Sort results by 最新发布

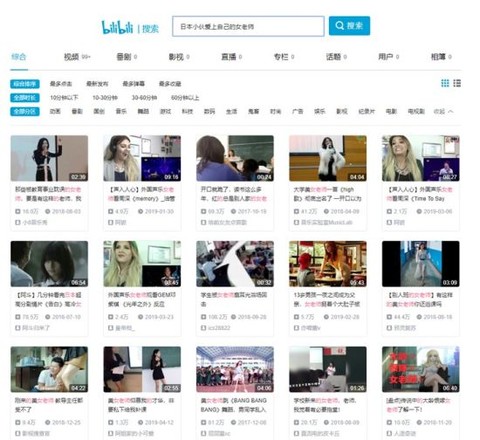(97, 84)
